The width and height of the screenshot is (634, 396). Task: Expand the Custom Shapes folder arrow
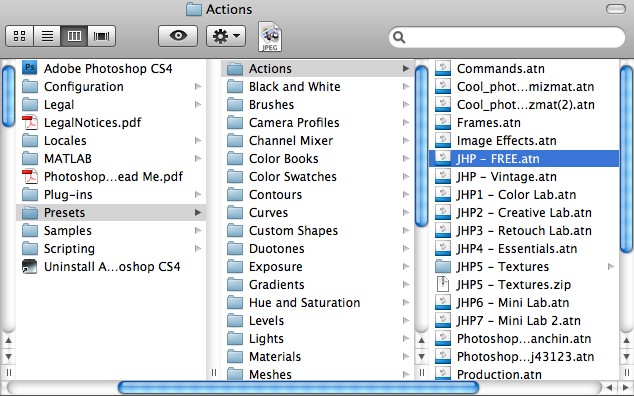coord(406,231)
